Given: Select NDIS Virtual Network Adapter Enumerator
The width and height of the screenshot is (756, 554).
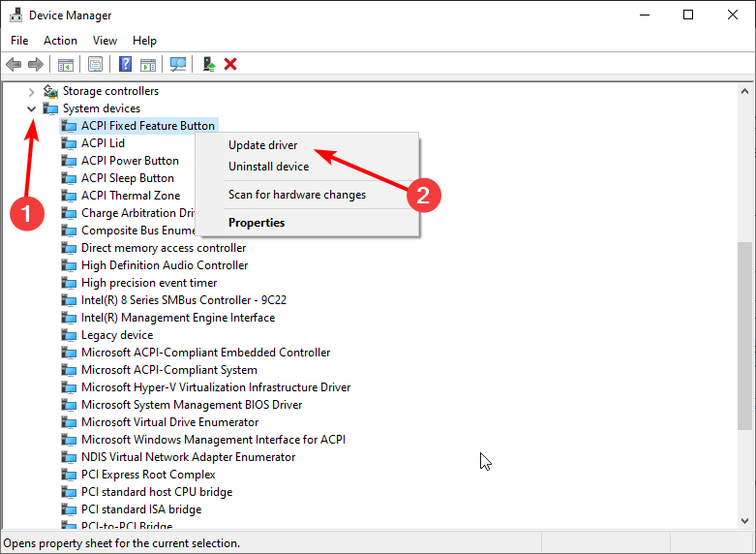Looking at the screenshot, I should tap(188, 457).
